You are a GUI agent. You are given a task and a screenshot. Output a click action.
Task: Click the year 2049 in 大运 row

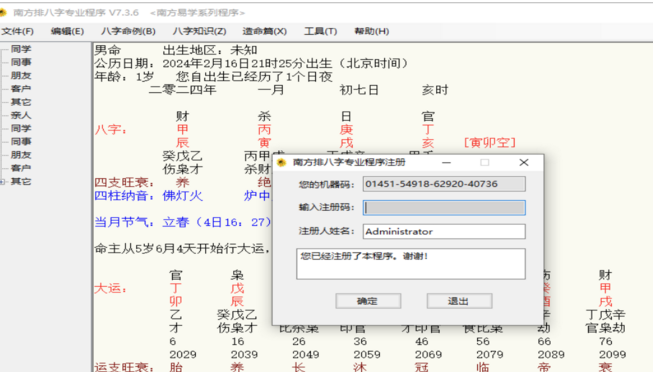(306, 355)
